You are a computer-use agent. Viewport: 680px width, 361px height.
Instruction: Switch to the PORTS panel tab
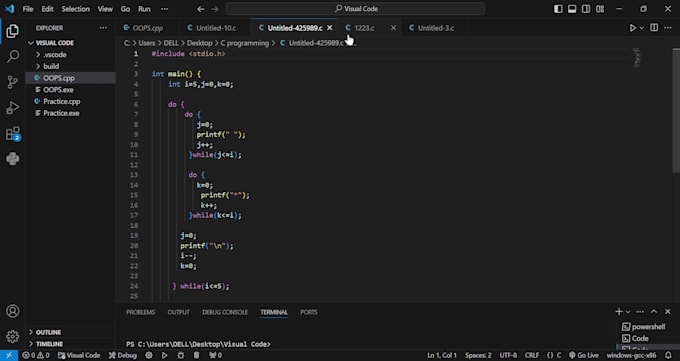[309, 312]
